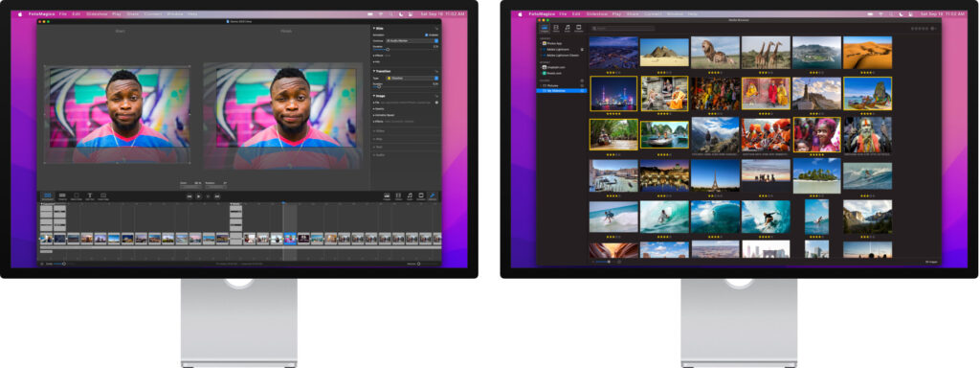Open the Options wrench icon
The height and width of the screenshot is (368, 980).
pos(433,196)
